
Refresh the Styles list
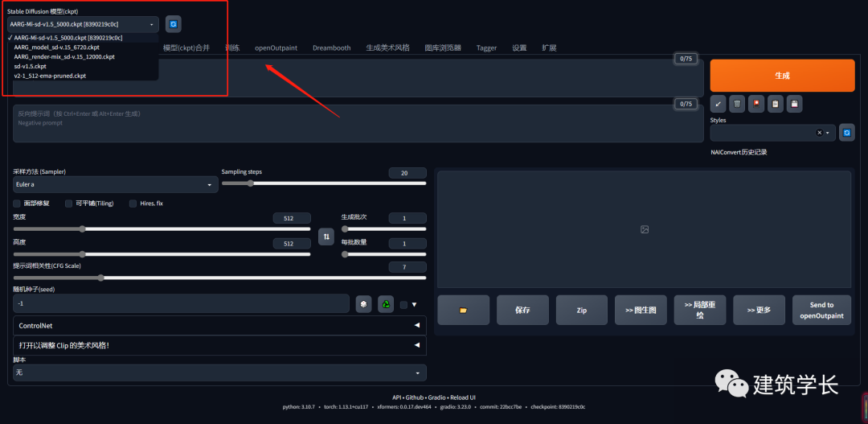coord(847,133)
